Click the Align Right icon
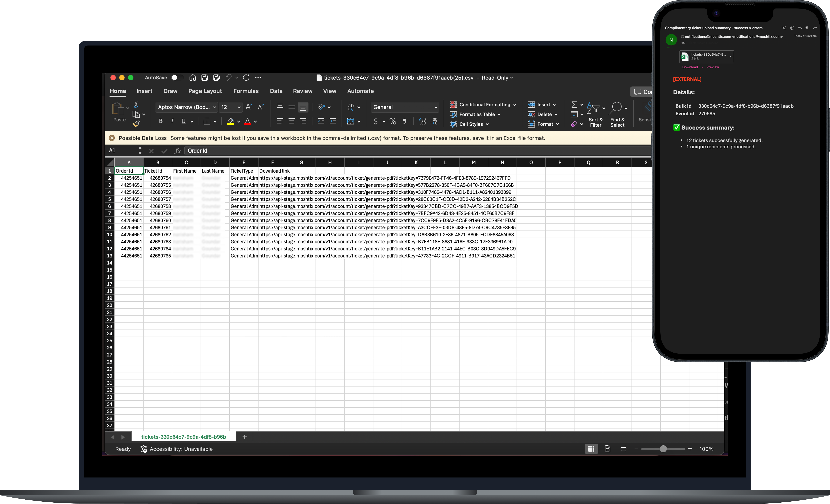830x504 pixels. (x=303, y=121)
